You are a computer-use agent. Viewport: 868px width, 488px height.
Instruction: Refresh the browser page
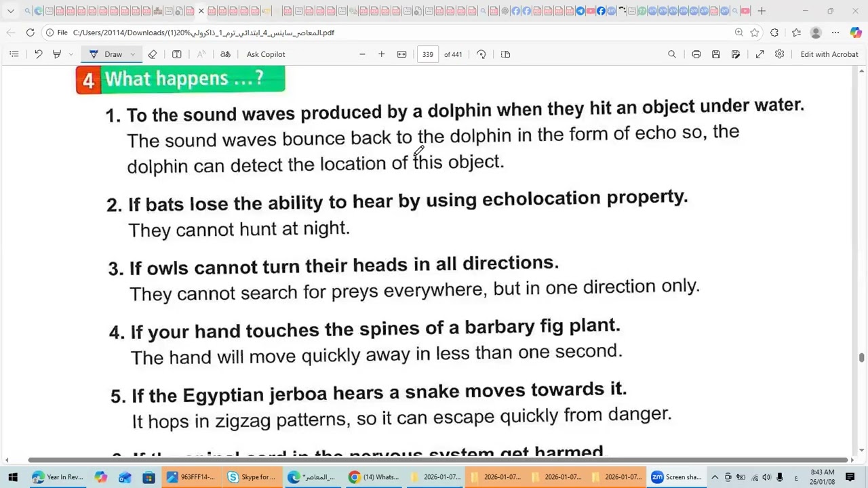[31, 33]
